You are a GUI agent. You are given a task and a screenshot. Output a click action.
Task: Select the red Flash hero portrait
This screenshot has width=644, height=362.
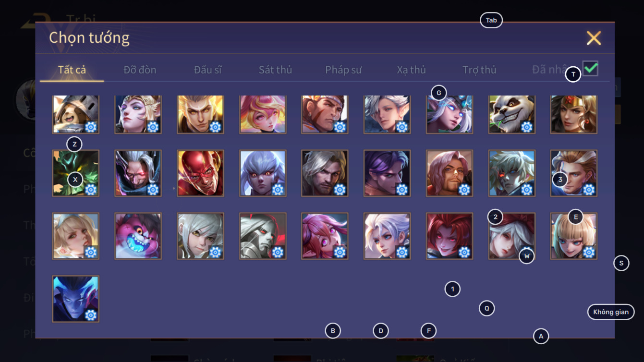[x=200, y=173]
